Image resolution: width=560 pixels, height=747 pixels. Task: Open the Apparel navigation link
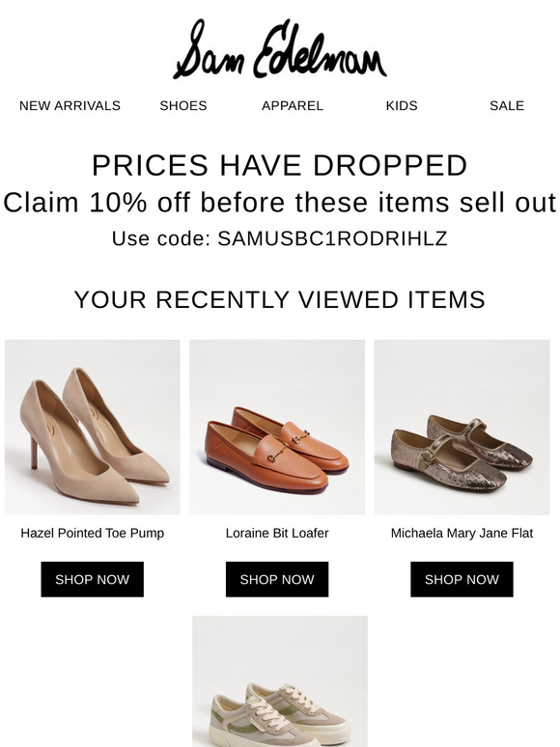click(x=293, y=106)
